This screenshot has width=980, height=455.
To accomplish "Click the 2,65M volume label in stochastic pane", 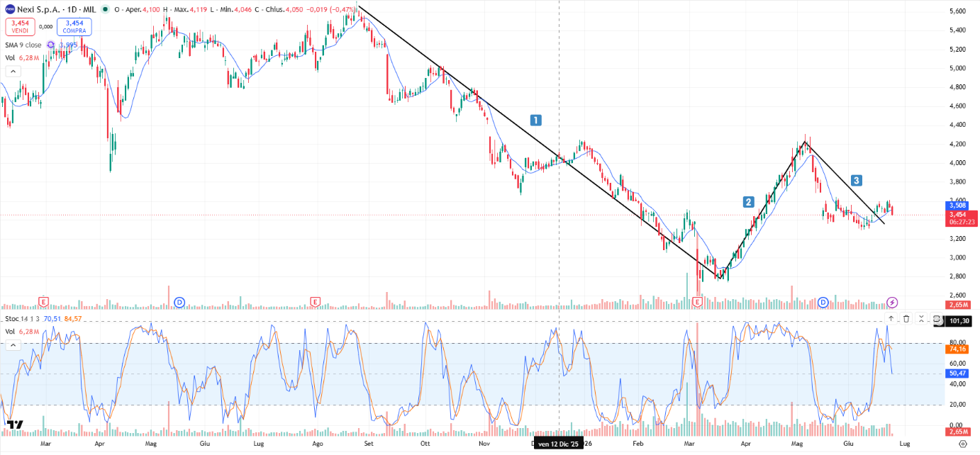I will click(x=958, y=432).
